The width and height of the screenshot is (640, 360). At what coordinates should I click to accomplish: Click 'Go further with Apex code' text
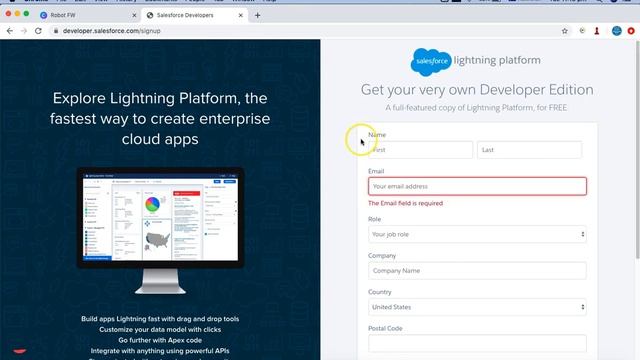[x=160, y=340]
